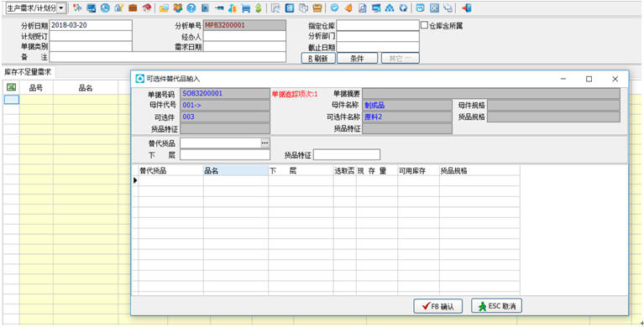Screen dimensions: 644x327
Task: Open the mail folder toolbar icon
Action: pyautogui.click(x=164, y=8)
